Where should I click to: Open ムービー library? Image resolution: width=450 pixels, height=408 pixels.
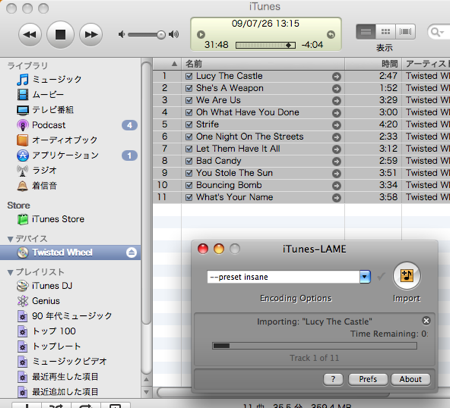click(48, 95)
